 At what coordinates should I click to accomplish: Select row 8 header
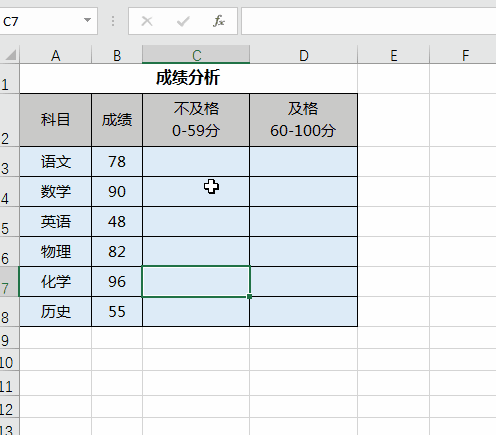pos(9,312)
